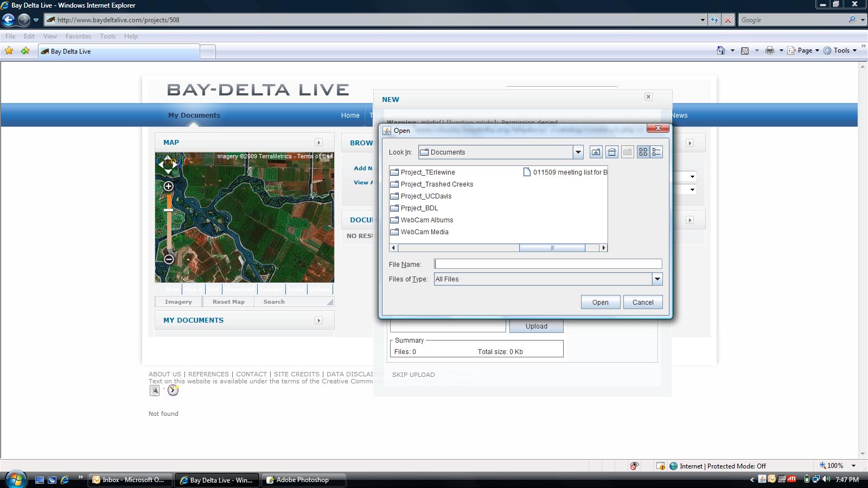868x488 pixels.
Task: Expand the Look In Documents dropdown
Action: tap(578, 152)
